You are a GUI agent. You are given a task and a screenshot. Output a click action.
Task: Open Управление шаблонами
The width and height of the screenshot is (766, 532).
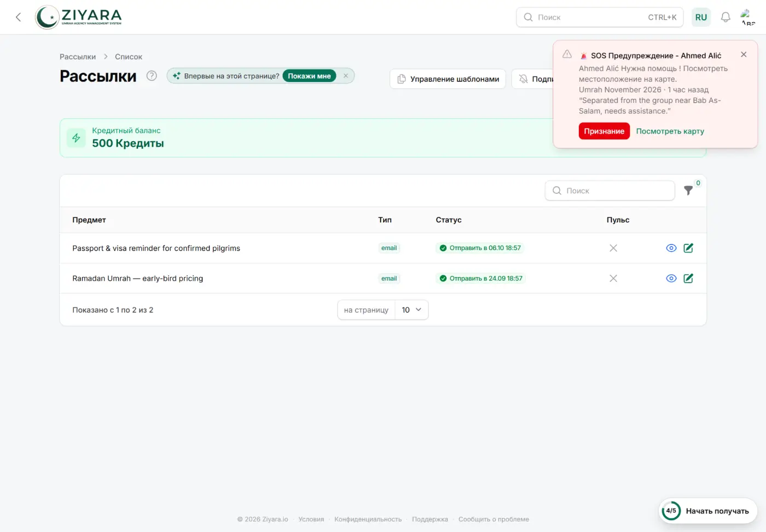click(x=448, y=79)
